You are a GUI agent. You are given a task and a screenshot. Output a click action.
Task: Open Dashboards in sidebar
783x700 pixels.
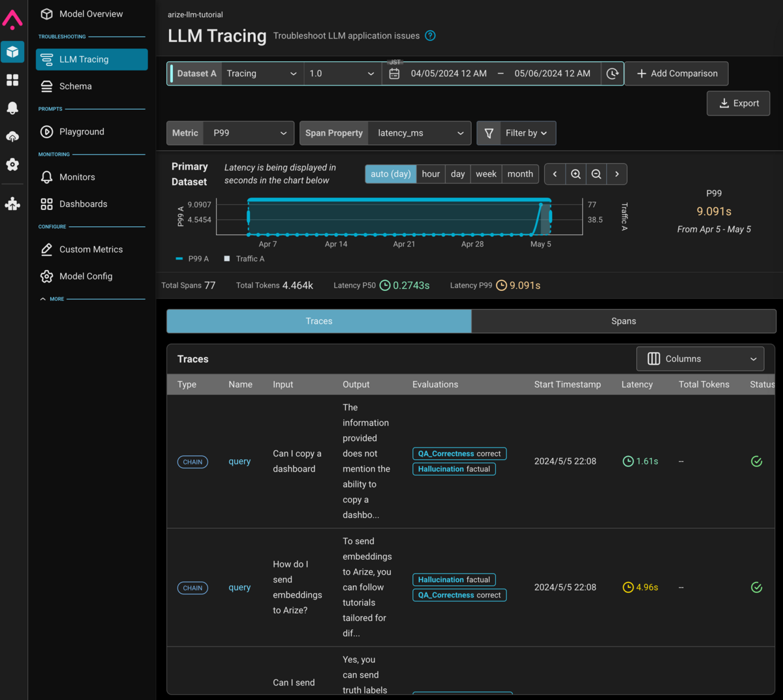click(92, 204)
